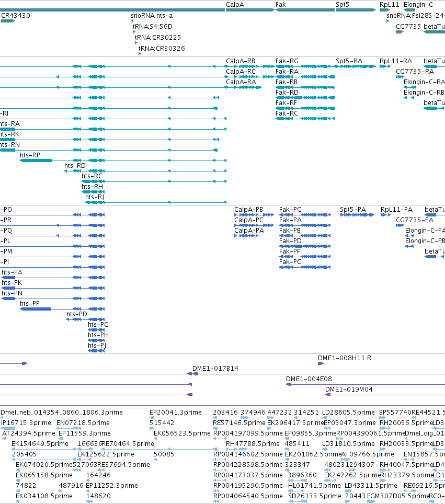The width and height of the screenshot is (445, 504).
Task: Select the Spt5-RA transcript label
Action: coord(349,61)
